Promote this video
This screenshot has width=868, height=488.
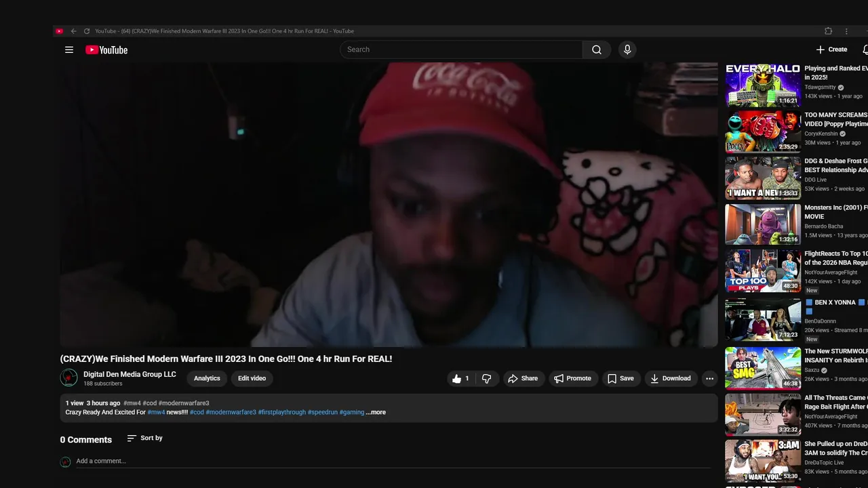(x=572, y=379)
